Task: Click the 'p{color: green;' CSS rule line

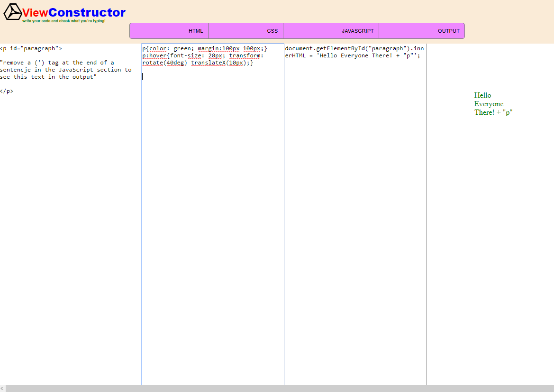Action: [x=205, y=48]
